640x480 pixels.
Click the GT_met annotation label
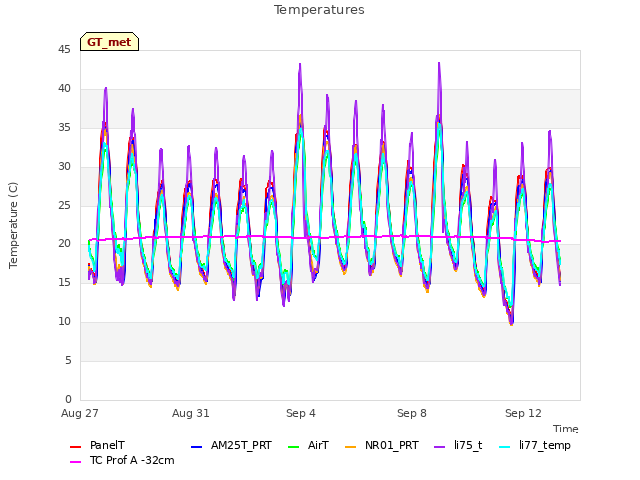(x=109, y=42)
